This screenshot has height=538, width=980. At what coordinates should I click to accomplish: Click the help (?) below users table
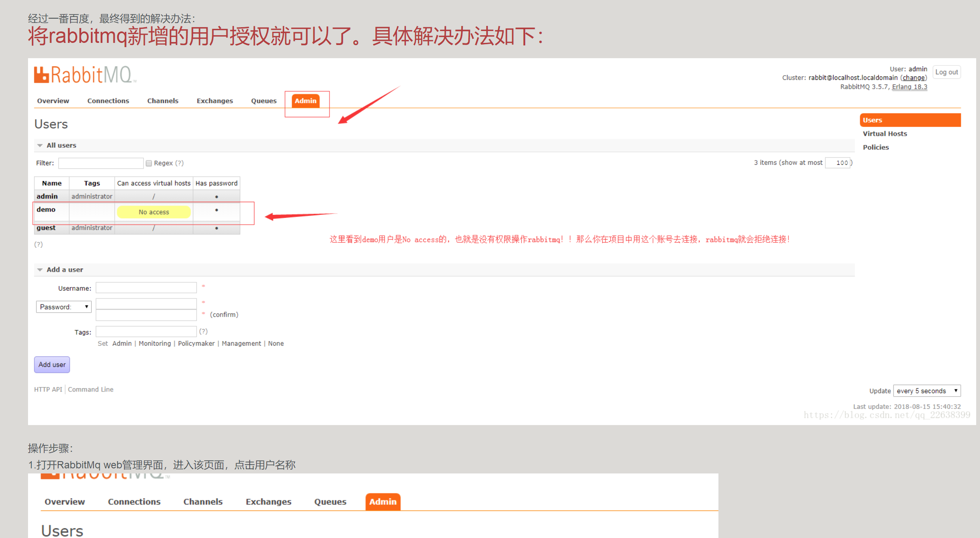pos(39,245)
